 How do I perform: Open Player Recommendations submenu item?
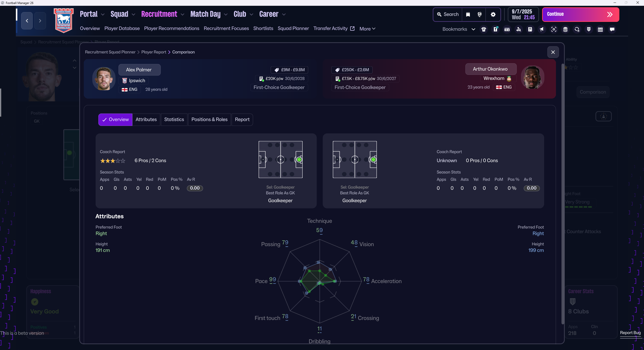(x=172, y=28)
